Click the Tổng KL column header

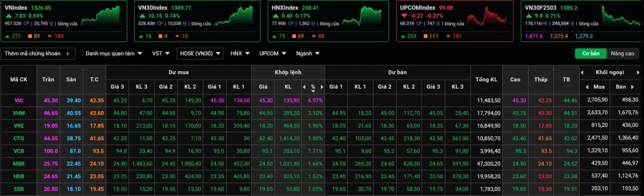487,79
